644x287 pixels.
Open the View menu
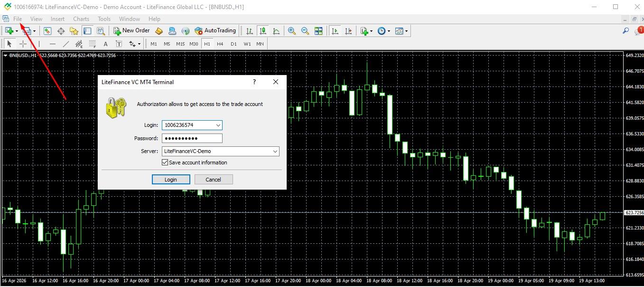pos(36,19)
